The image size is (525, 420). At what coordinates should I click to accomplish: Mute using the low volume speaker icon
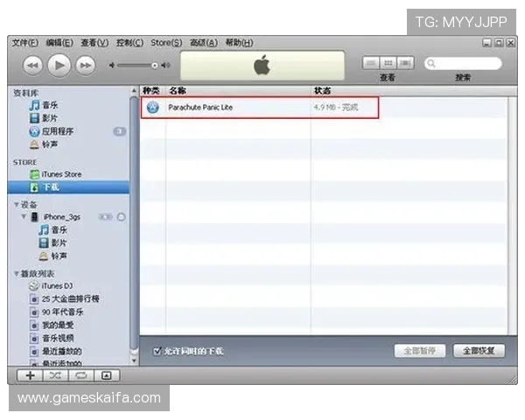tap(112, 65)
